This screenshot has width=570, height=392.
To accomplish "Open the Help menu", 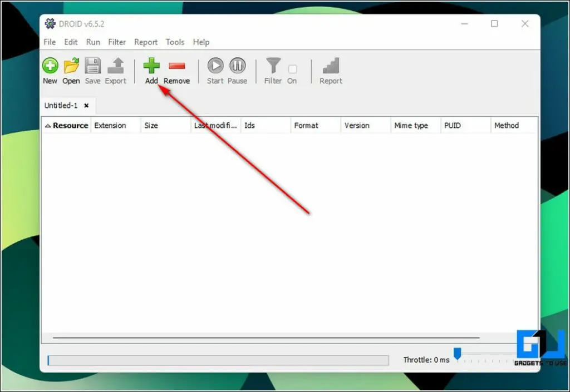I will pyautogui.click(x=201, y=42).
